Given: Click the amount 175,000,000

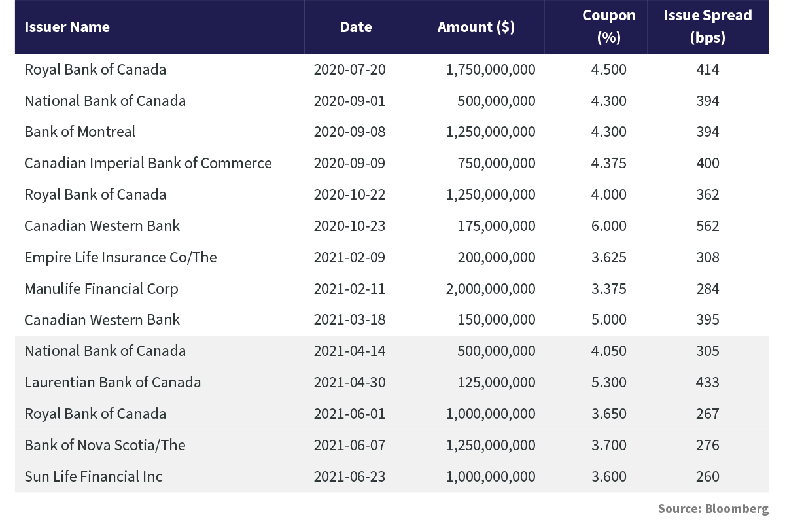Looking at the screenshot, I should coord(497,226).
